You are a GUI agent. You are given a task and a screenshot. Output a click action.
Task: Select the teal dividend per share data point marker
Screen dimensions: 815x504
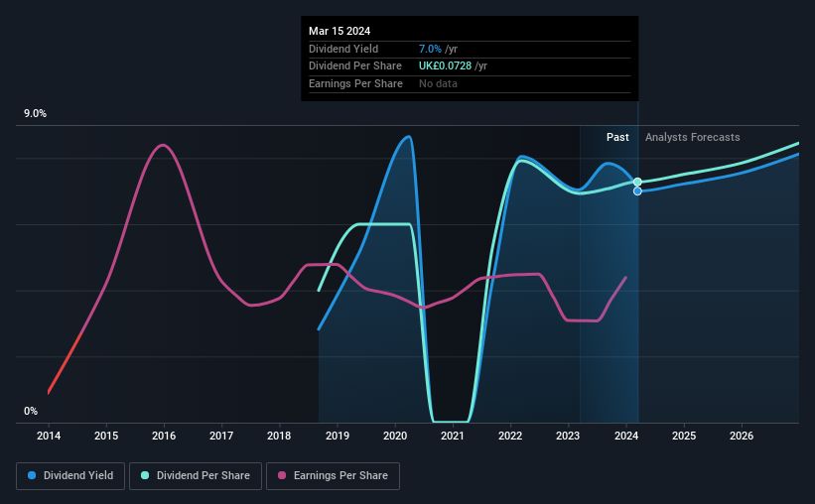pos(637,182)
